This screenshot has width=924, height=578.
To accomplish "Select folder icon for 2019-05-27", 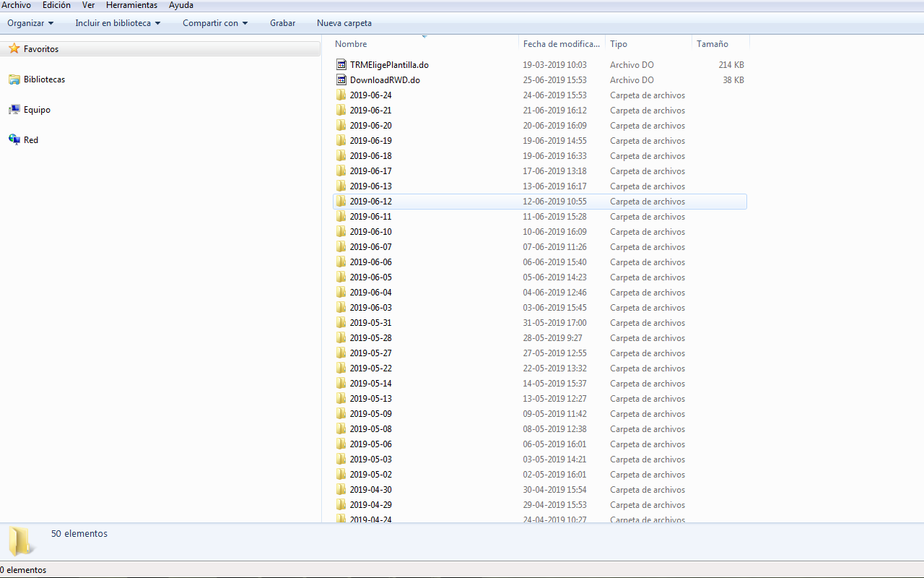I will (341, 353).
